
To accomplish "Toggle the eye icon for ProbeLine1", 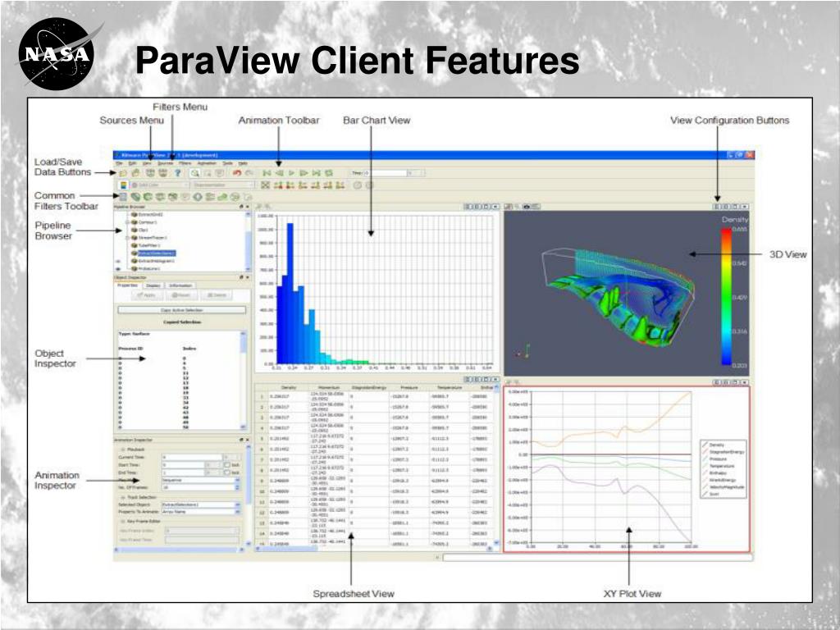I will [x=118, y=269].
